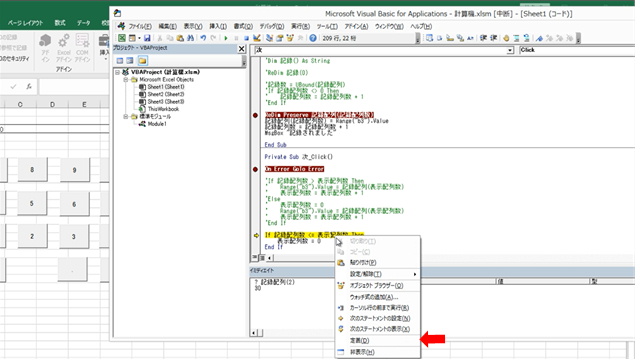
Task: Open the ファイル(F) menu
Action: 140,26
